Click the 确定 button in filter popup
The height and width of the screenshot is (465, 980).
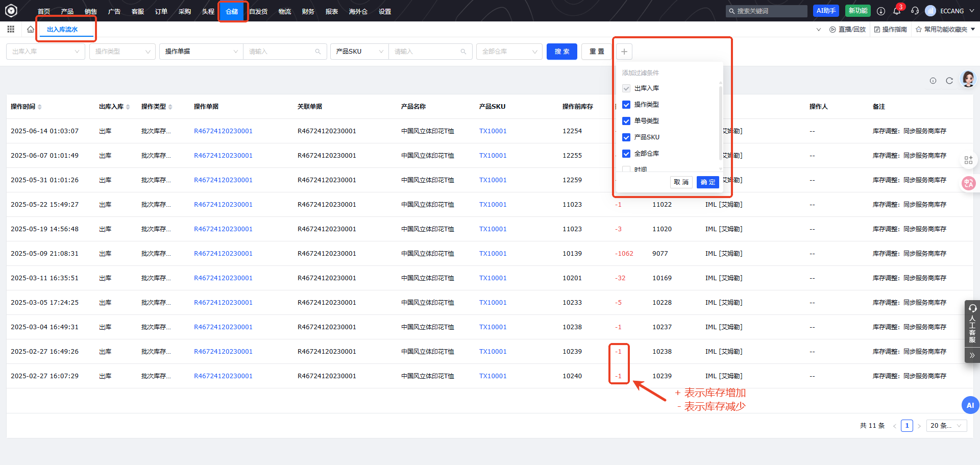(707, 182)
